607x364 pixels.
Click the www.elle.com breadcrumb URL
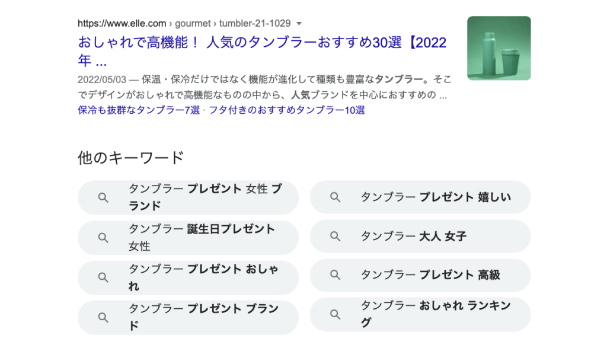pyautogui.click(x=122, y=24)
